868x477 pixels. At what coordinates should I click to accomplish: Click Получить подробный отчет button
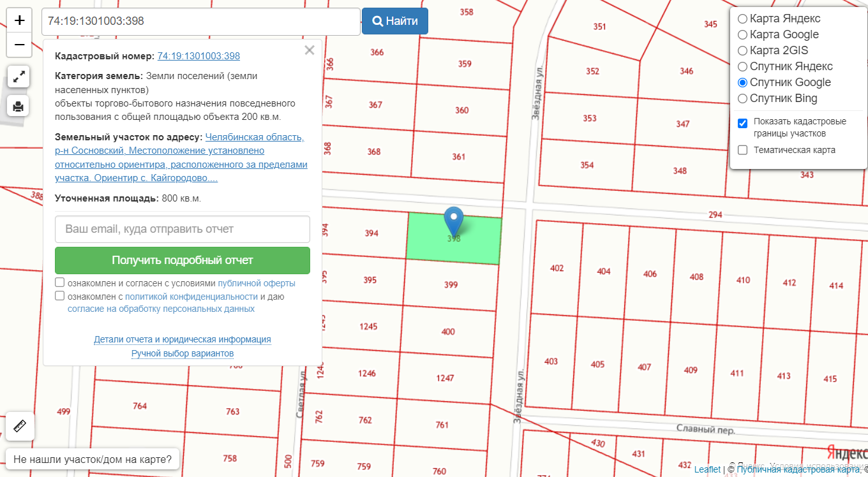183,260
